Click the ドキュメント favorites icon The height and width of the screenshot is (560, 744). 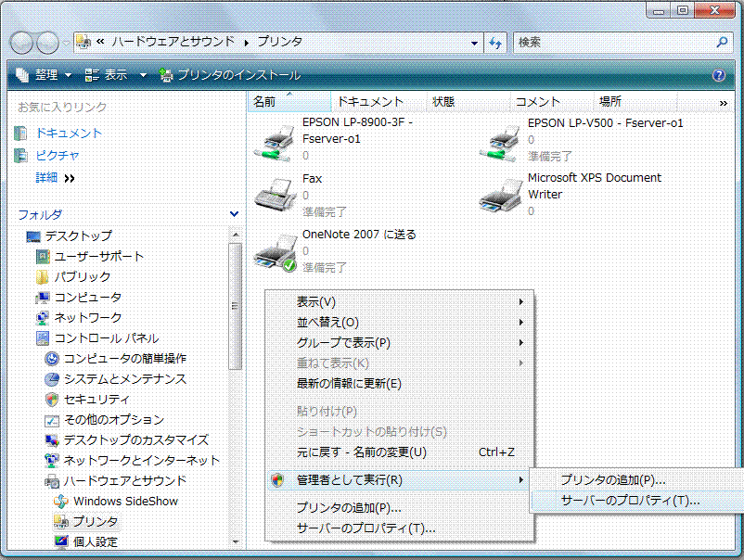tap(20, 134)
